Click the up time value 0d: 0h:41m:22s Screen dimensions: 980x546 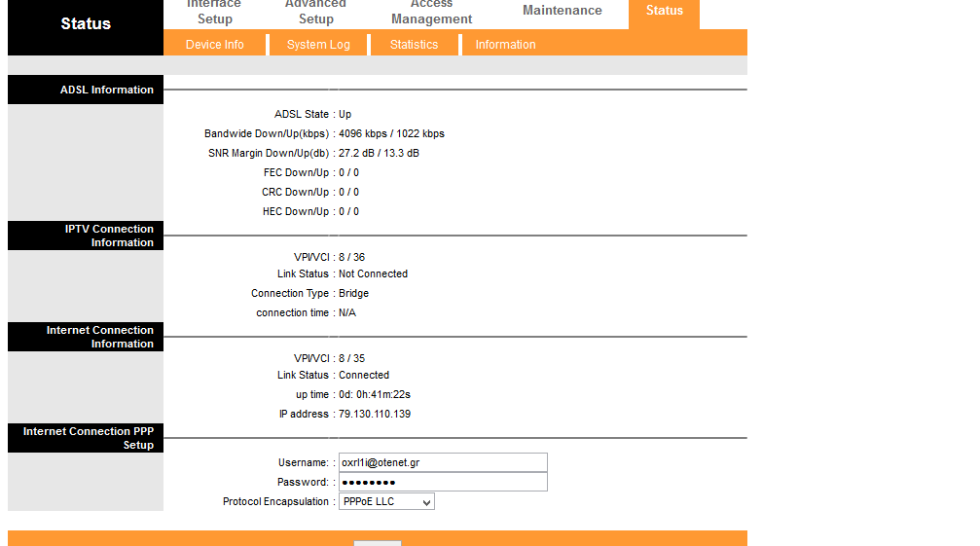375,394
